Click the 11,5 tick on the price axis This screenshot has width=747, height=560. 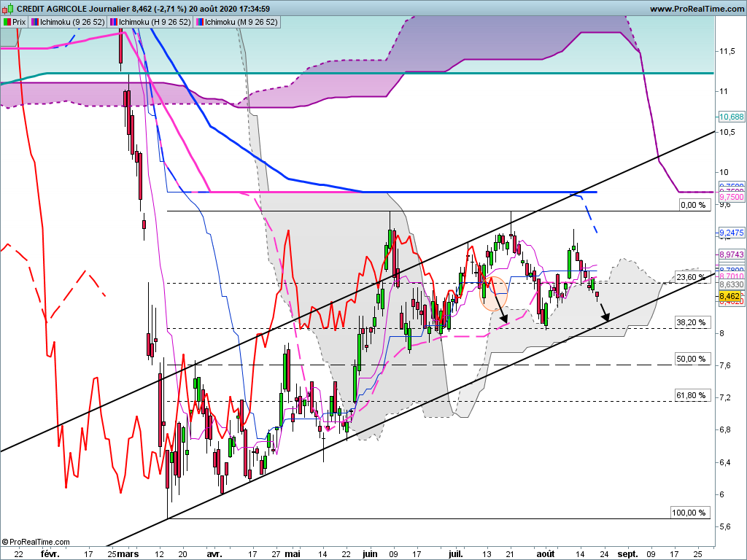727,52
